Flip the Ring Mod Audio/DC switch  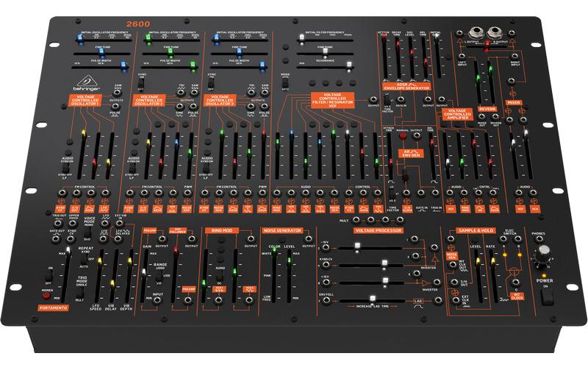point(220,276)
